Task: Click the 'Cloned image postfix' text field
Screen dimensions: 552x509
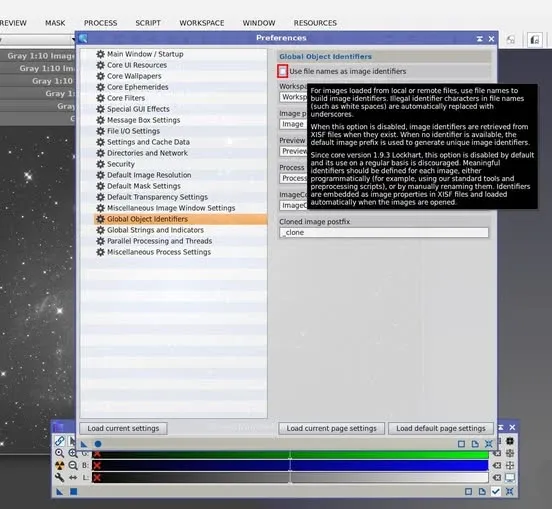Action: pos(384,232)
